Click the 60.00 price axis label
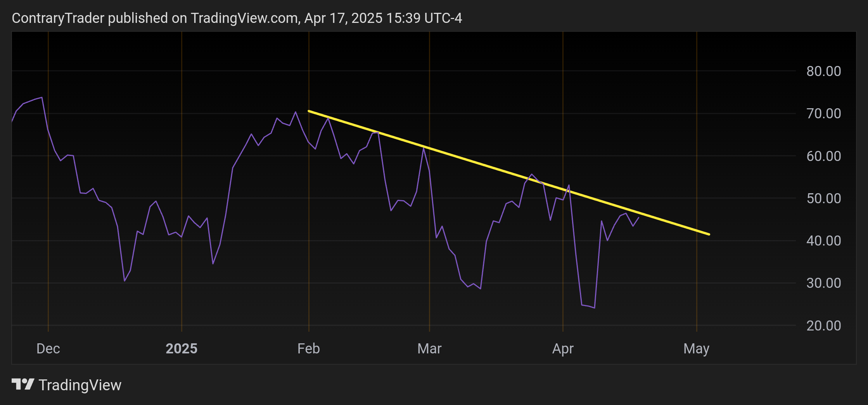Image resolution: width=868 pixels, height=405 pixels. coord(824,156)
